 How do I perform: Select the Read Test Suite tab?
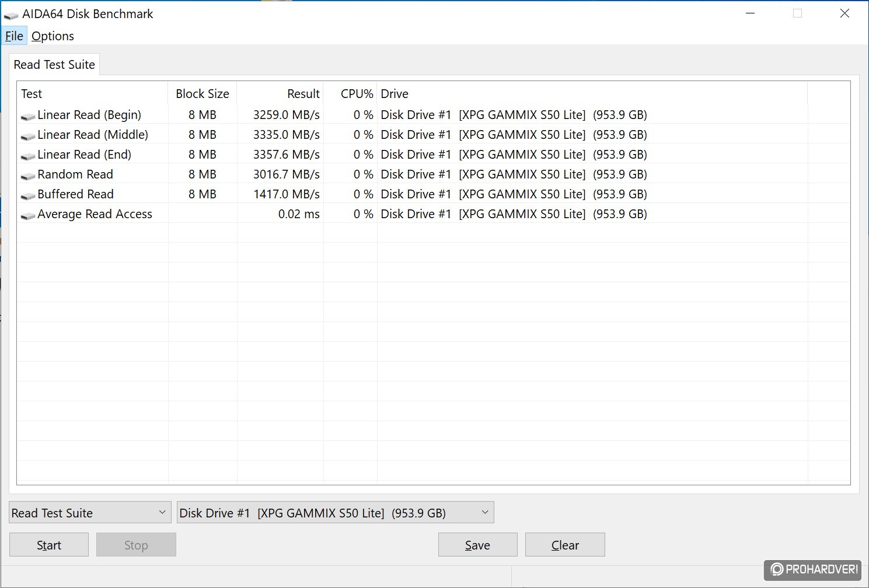[x=54, y=64]
